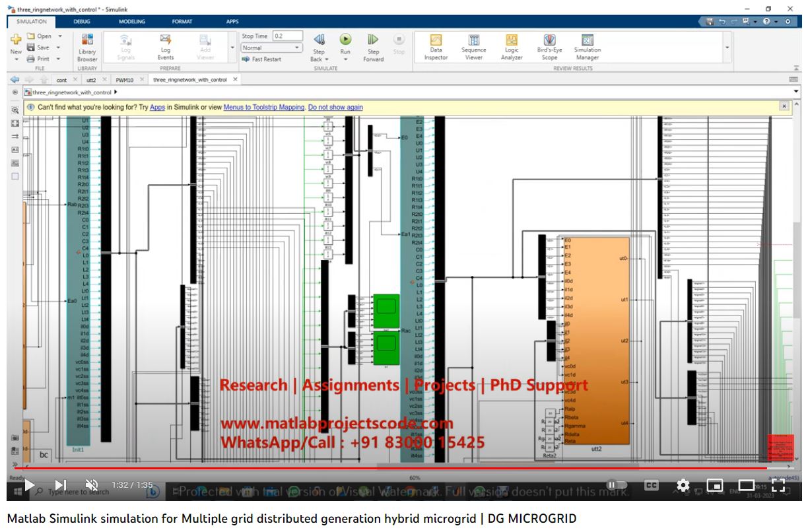The width and height of the screenshot is (808, 532).
Task: Open the Simulation Manager
Action: point(587,45)
